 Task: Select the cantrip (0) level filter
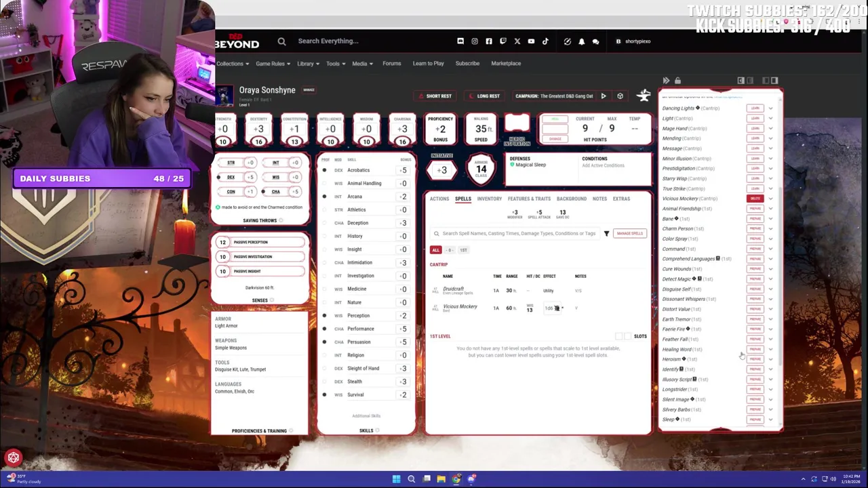[x=450, y=250]
